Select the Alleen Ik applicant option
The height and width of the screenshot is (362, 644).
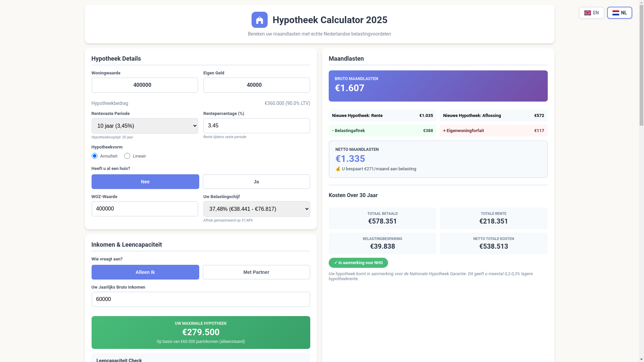tap(145, 272)
